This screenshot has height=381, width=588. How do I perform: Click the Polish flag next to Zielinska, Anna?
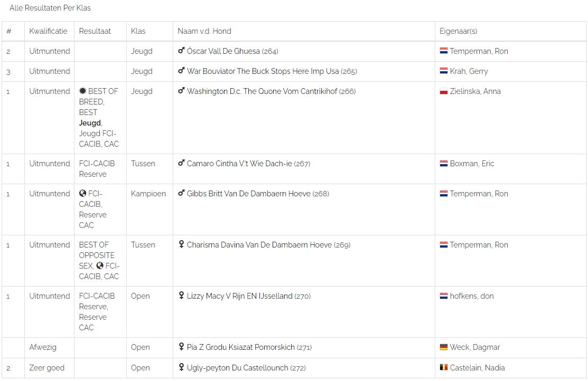(444, 91)
